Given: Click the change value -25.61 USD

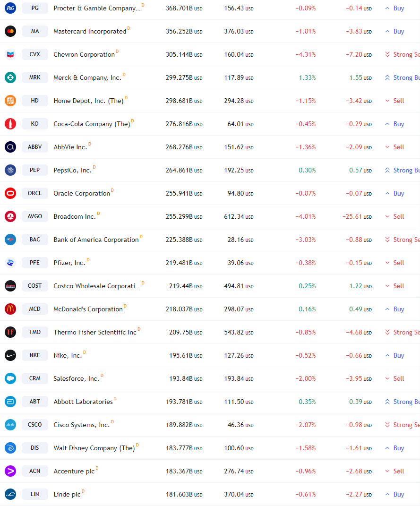Looking at the screenshot, I should pos(357,216).
